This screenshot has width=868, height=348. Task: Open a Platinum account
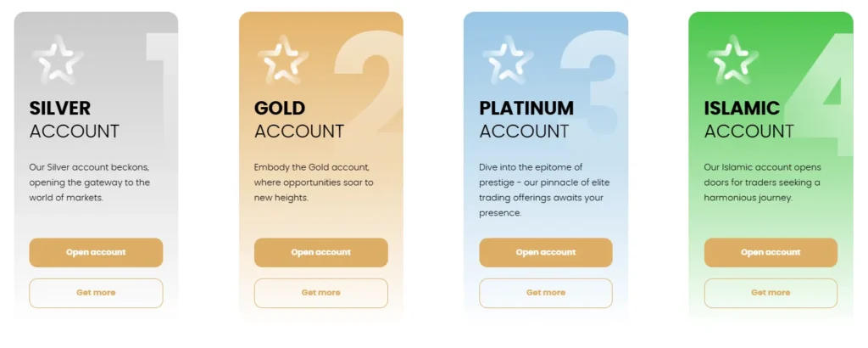point(545,252)
